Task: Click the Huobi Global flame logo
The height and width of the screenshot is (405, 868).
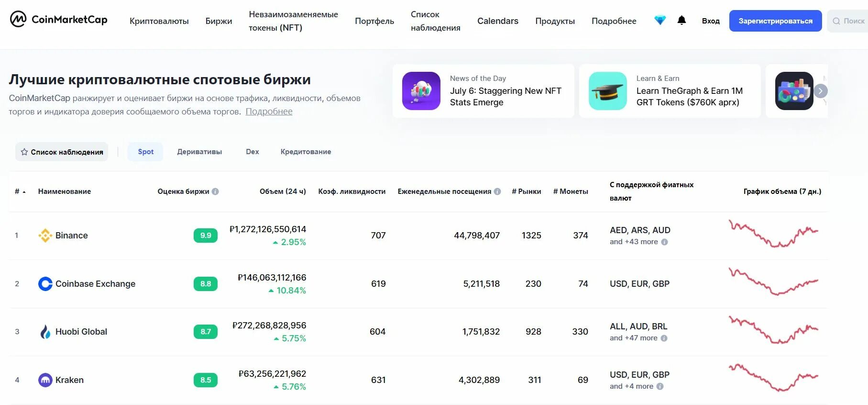Action: click(45, 332)
